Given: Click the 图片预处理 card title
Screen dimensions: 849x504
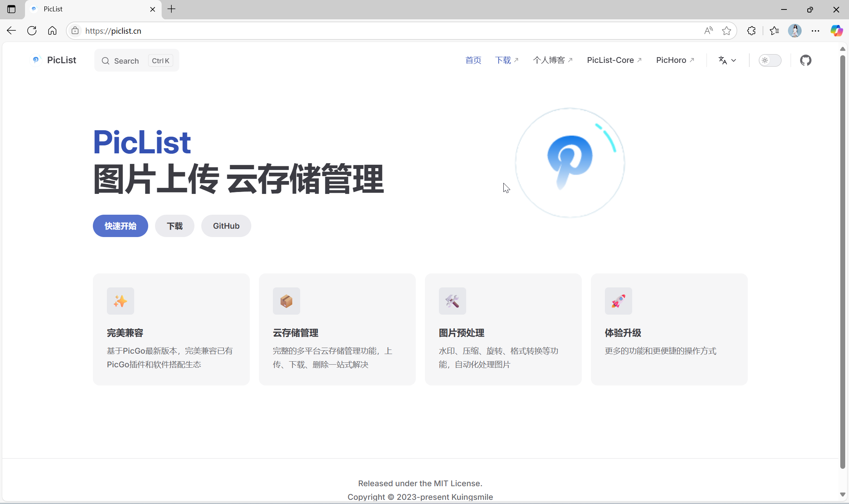Looking at the screenshot, I should coord(462,333).
